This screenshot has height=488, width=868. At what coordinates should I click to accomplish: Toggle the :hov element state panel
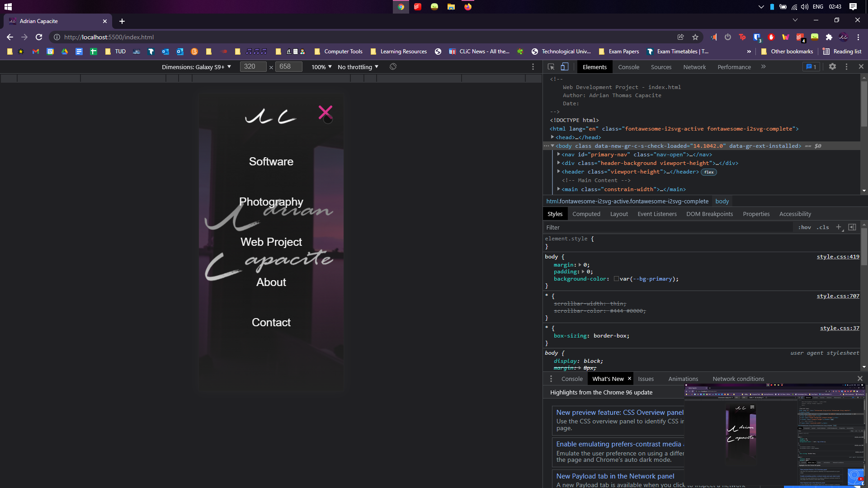coord(804,227)
